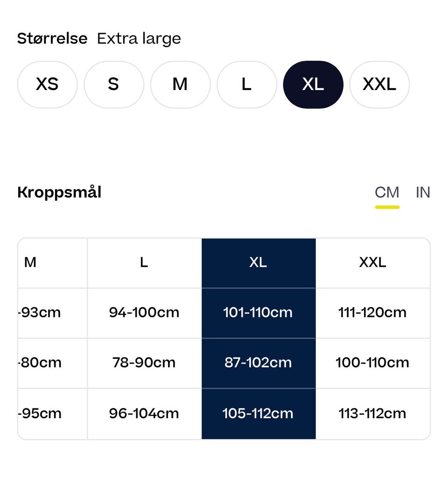Select size S

point(114,84)
